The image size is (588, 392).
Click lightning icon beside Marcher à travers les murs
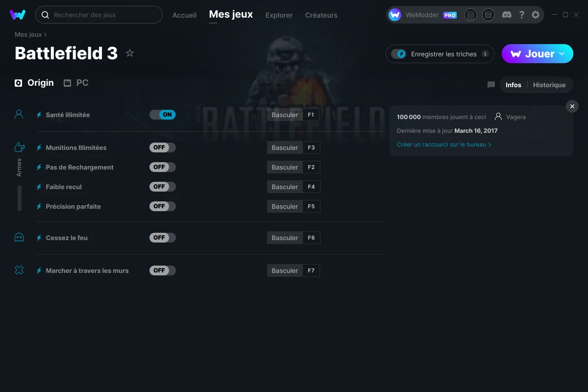[39, 270]
